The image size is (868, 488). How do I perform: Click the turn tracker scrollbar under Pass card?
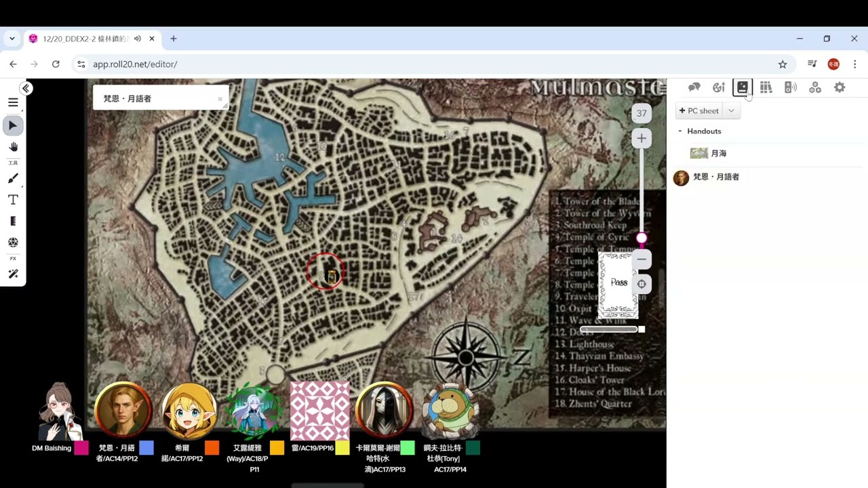pyautogui.click(x=609, y=329)
